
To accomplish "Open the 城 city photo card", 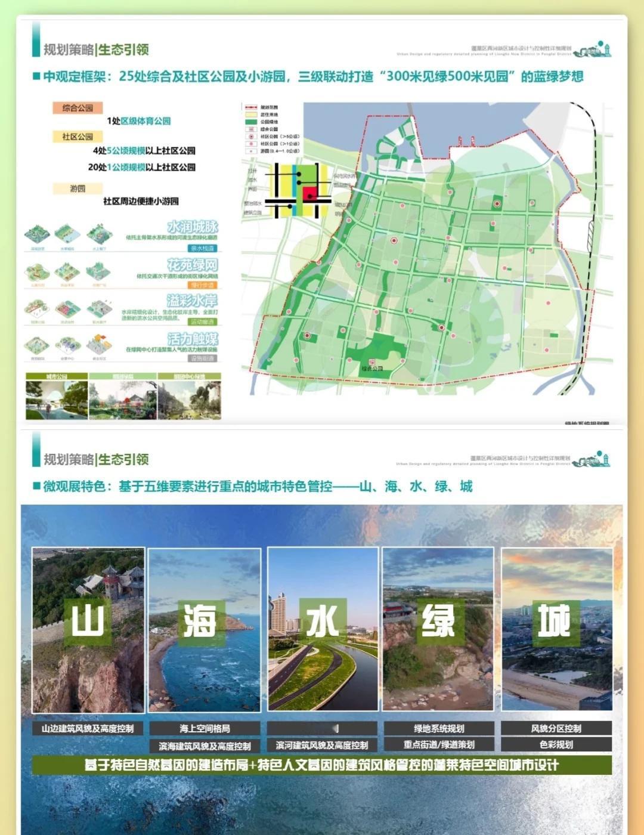I will 557,629.
